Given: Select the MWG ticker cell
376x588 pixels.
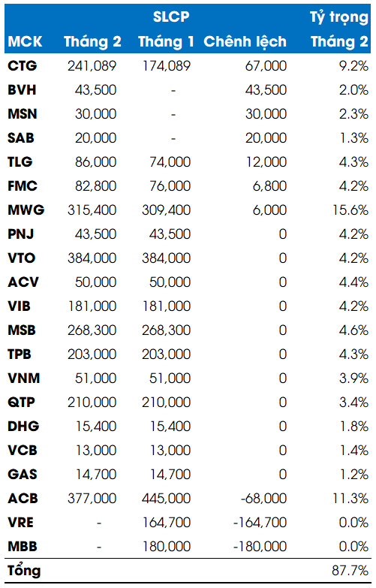Looking at the screenshot, I should coord(26,210).
